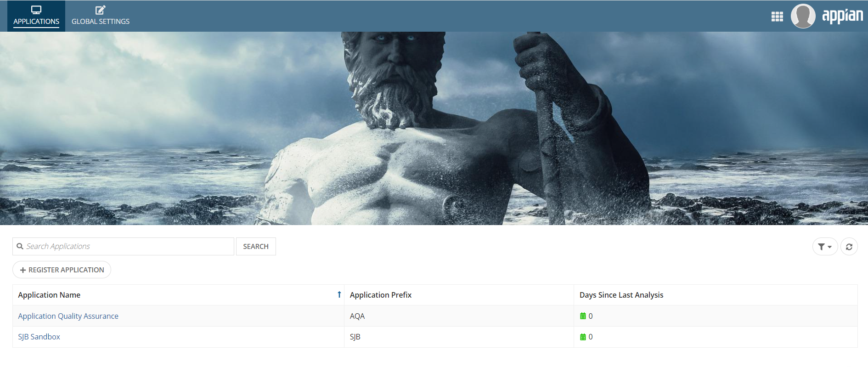Switch to Global Settings tab
This screenshot has height=367, width=868.
101,16
